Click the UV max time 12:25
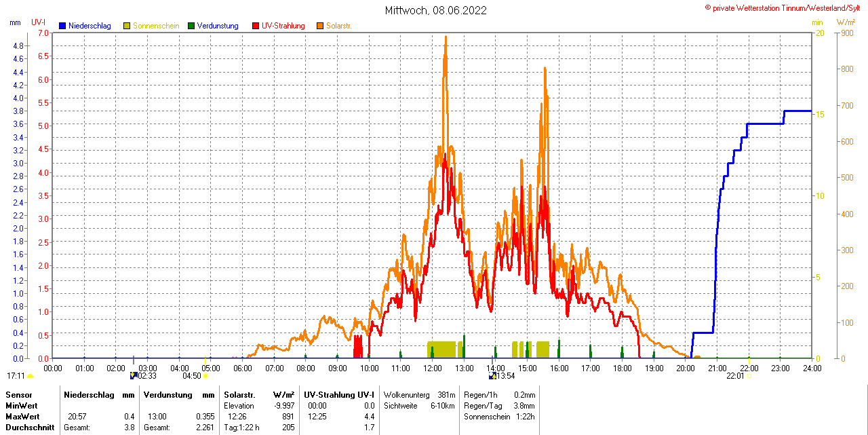 pos(317,416)
